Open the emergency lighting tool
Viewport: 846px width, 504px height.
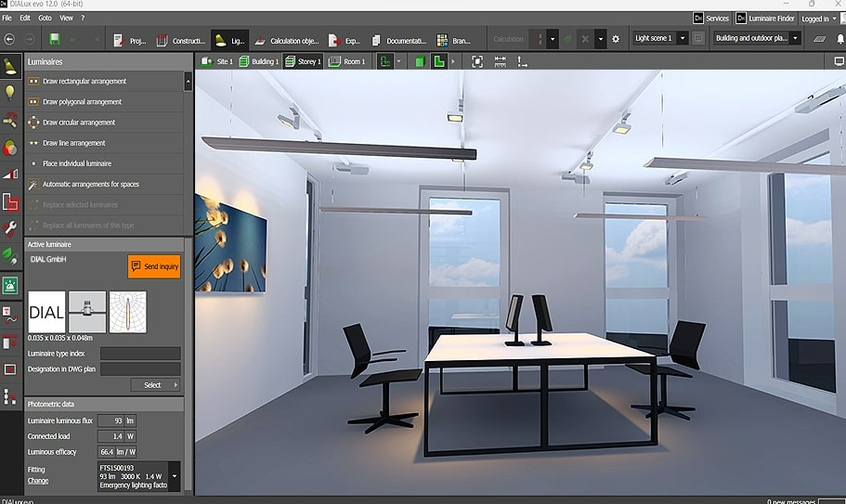(x=10, y=285)
